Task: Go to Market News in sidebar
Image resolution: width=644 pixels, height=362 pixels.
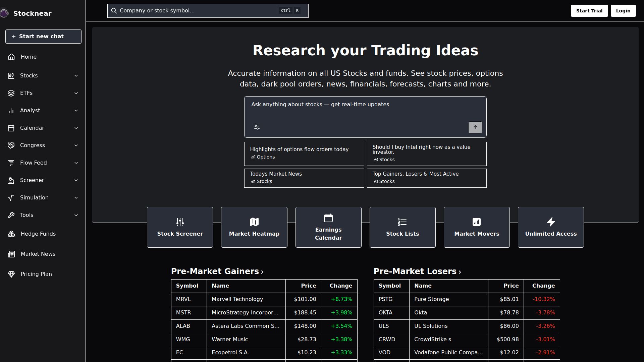Action: pyautogui.click(x=38, y=254)
